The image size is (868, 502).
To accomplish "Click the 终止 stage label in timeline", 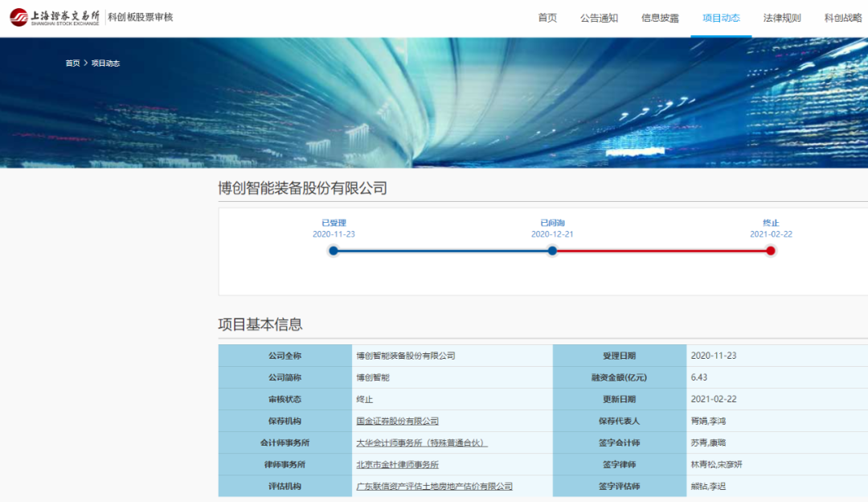I will (x=771, y=223).
